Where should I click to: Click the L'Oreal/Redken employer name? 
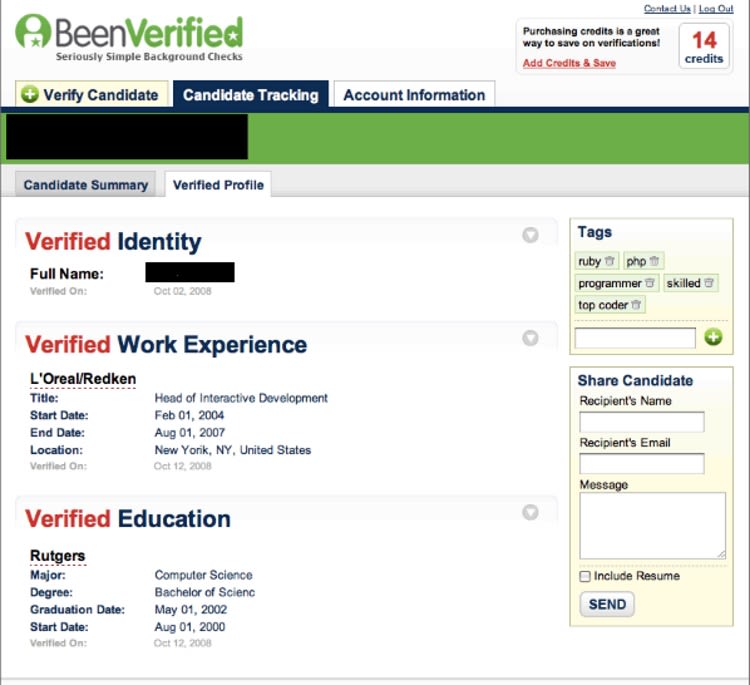pyautogui.click(x=83, y=378)
